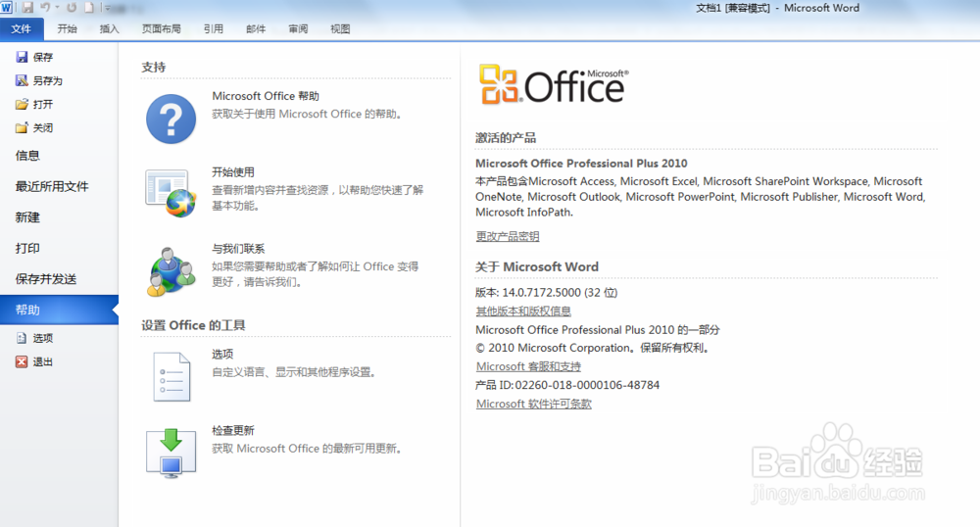Switch to the 引用 tab
The height and width of the screenshot is (527, 980).
[213, 28]
